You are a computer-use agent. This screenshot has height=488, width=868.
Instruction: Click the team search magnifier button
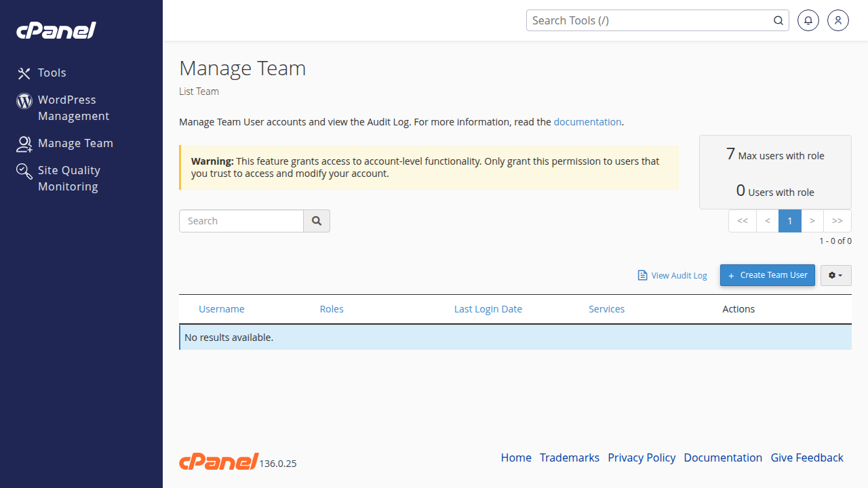[317, 221]
